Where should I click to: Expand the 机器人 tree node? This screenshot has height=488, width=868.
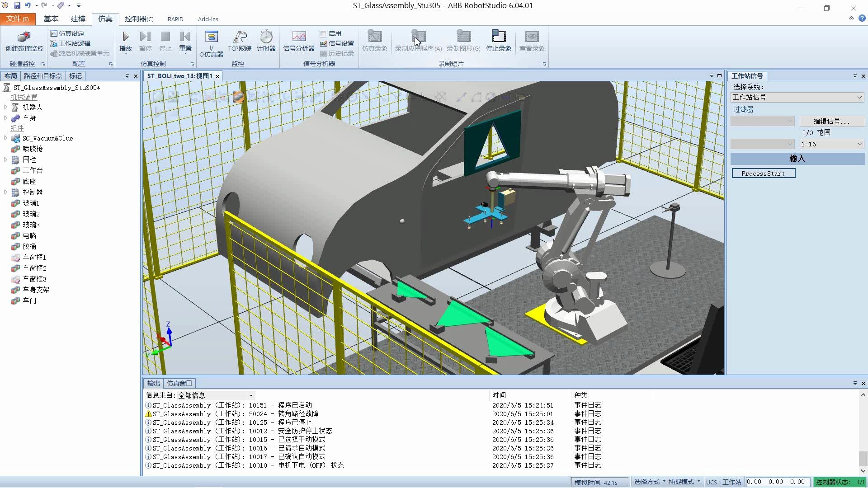coord(5,107)
